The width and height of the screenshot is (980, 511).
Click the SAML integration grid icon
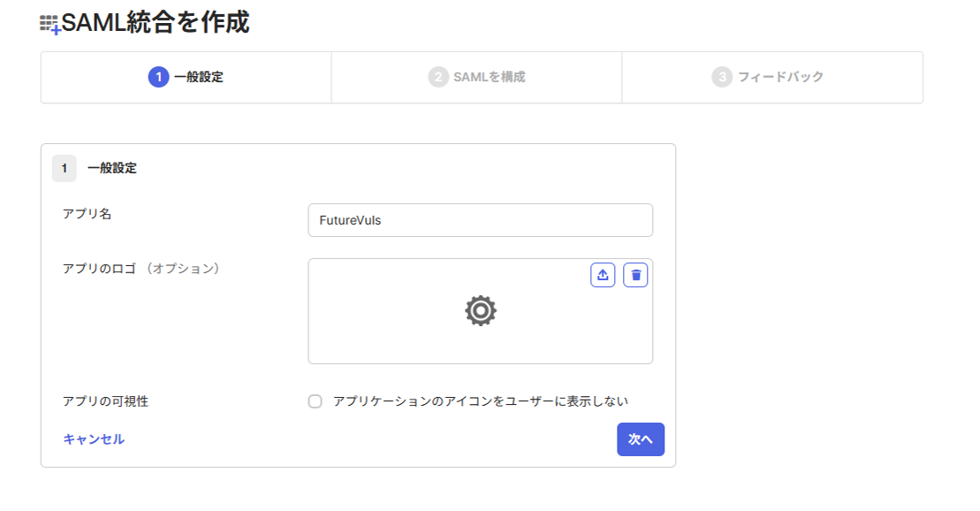tap(50, 25)
